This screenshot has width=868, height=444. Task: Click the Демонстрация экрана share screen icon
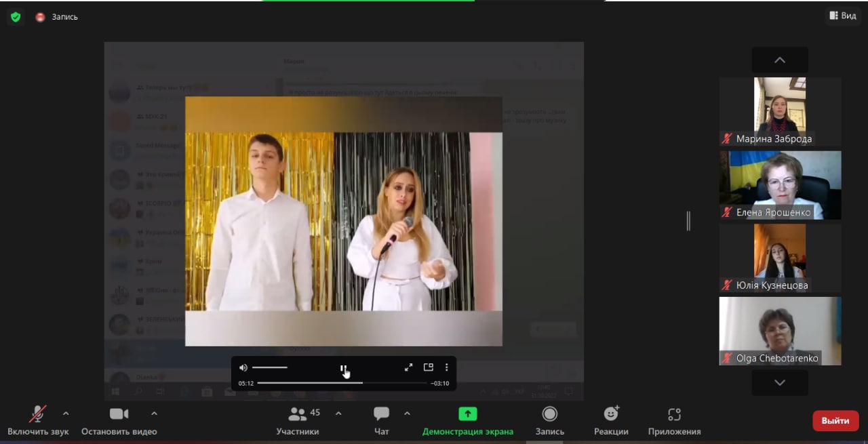point(467,414)
